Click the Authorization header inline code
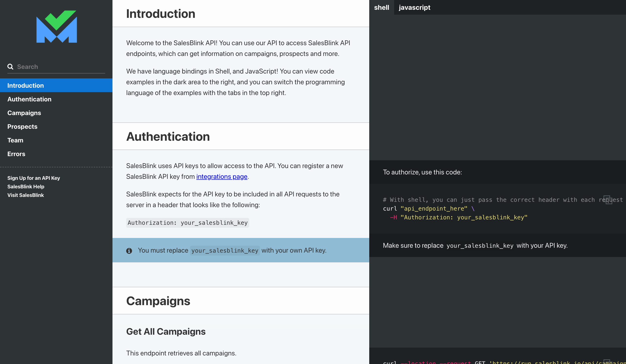Screen dimensions: 626x364 [x=188, y=223]
